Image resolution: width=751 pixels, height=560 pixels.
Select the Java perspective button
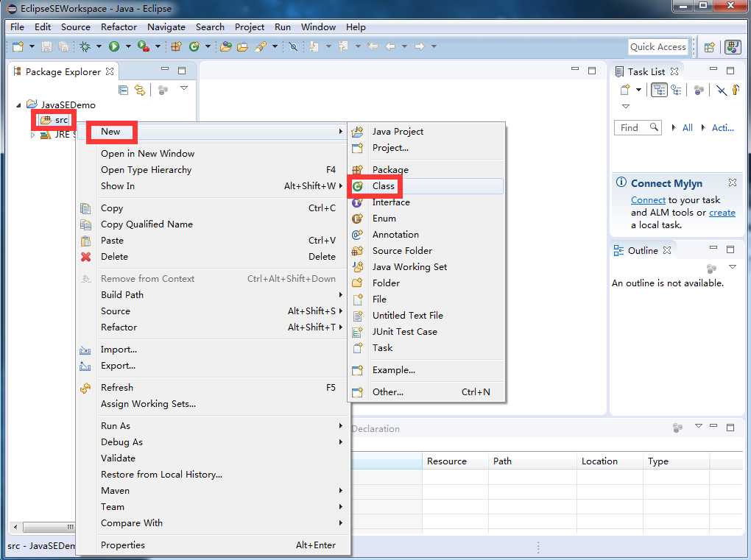pyautogui.click(x=733, y=47)
